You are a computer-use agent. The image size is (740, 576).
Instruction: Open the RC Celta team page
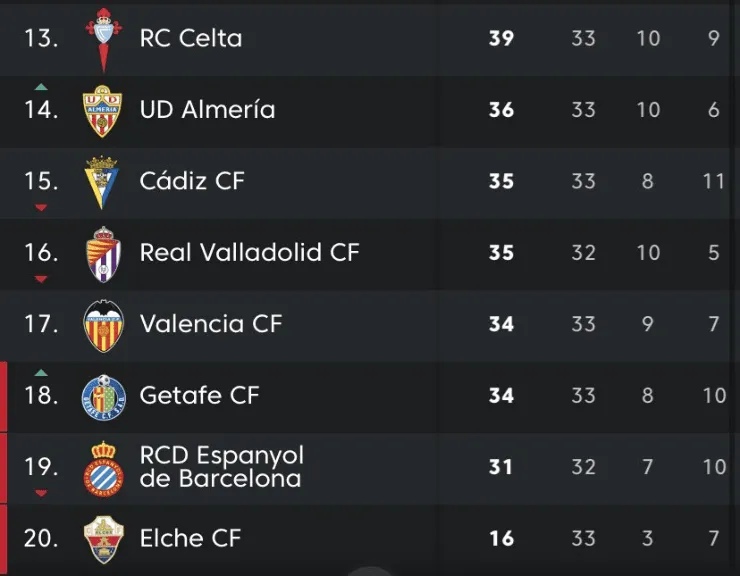[x=191, y=39]
